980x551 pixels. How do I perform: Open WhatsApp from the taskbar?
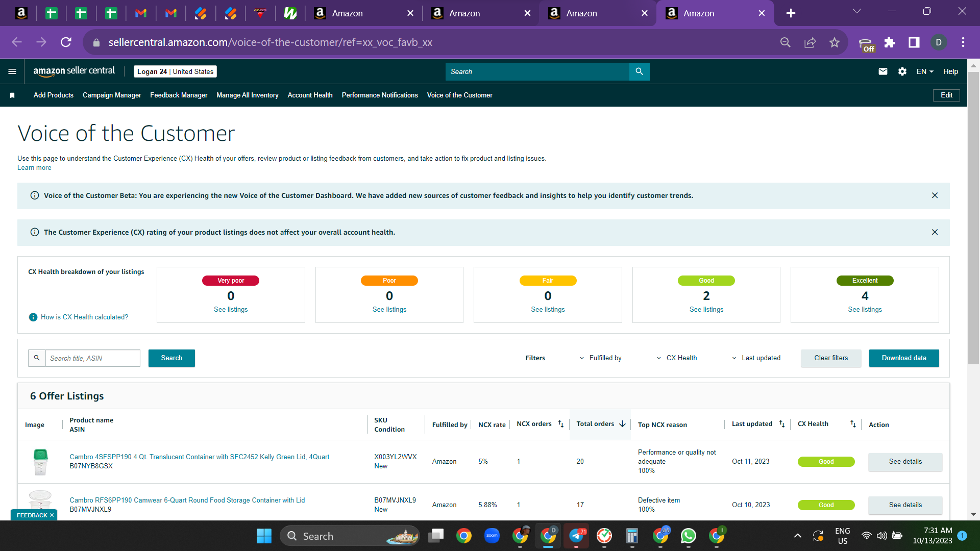(688, 536)
